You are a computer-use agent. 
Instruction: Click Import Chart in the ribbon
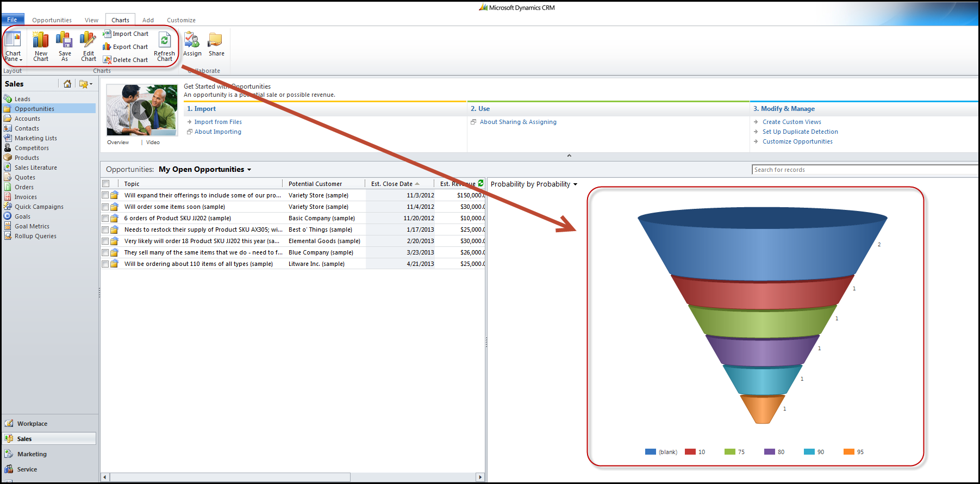coord(126,34)
